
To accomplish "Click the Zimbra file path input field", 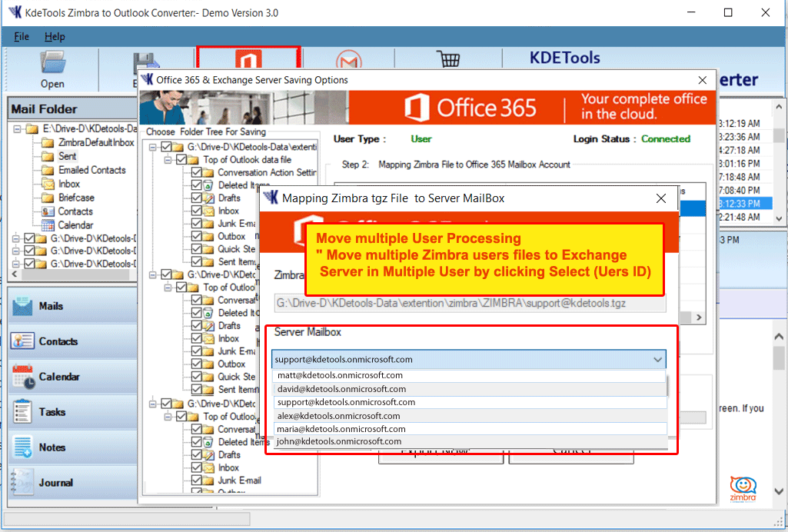I will point(470,303).
